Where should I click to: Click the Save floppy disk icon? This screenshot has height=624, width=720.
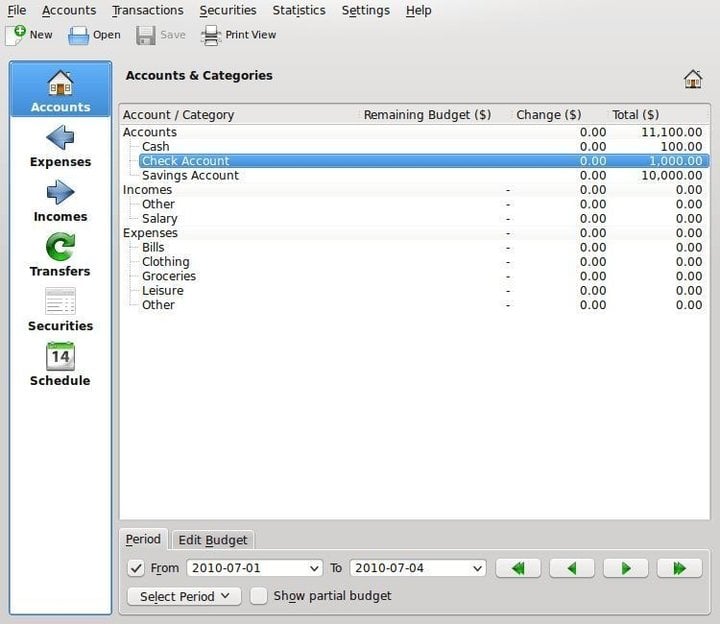click(146, 35)
